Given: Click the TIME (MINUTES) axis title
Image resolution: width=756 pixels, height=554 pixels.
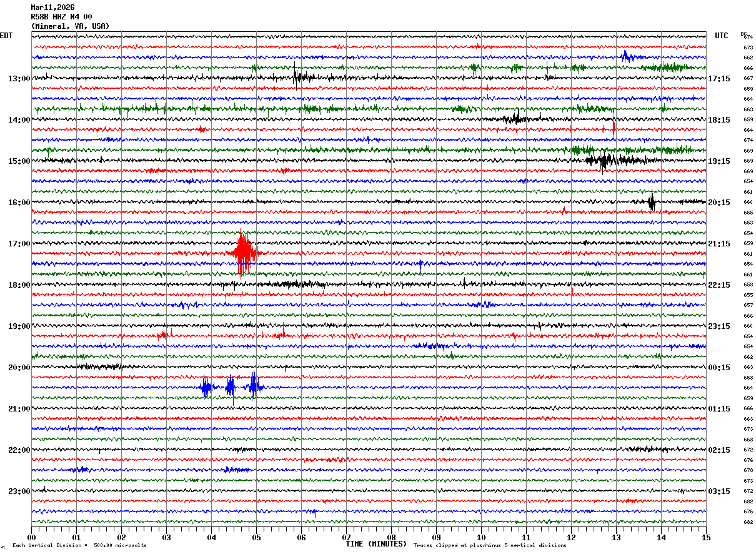Looking at the screenshot, I should pos(376,544).
